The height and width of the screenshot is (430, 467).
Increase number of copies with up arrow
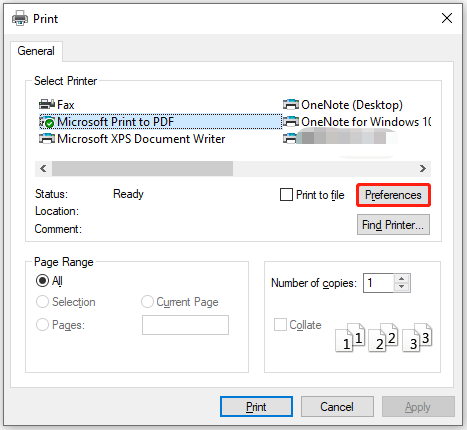click(x=402, y=279)
